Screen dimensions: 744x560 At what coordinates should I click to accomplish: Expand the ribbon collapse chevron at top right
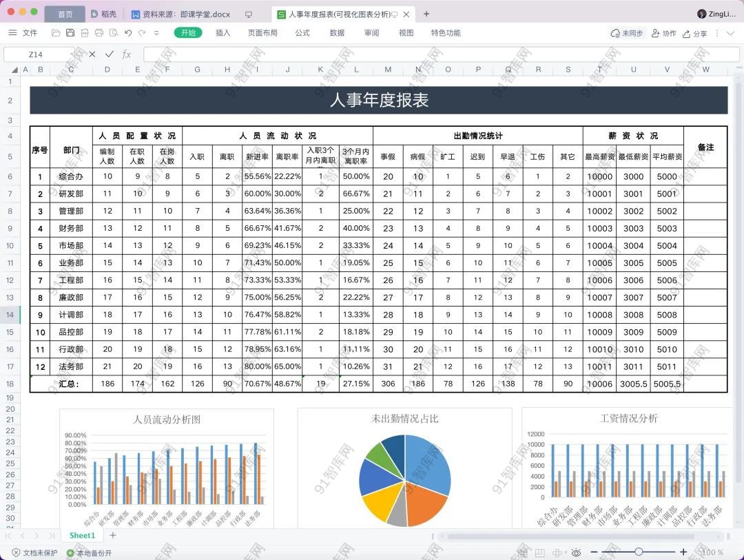click(730, 33)
